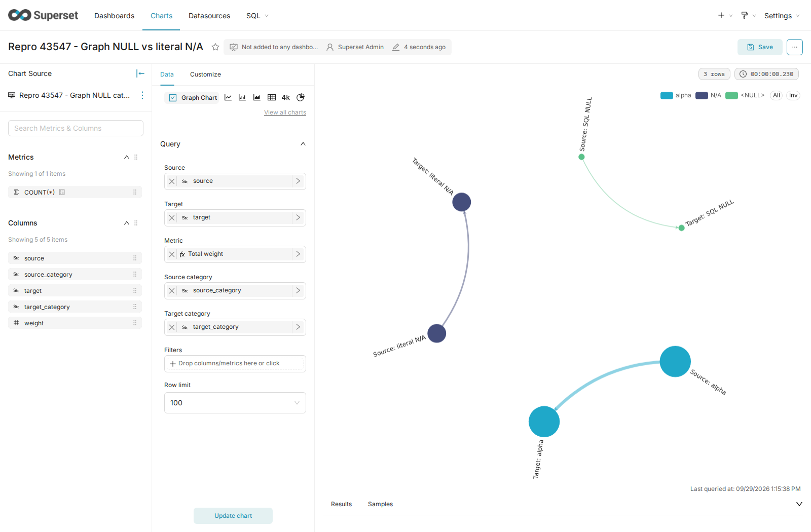Select the pie chart icon
811x532 pixels.
pyautogui.click(x=301, y=97)
